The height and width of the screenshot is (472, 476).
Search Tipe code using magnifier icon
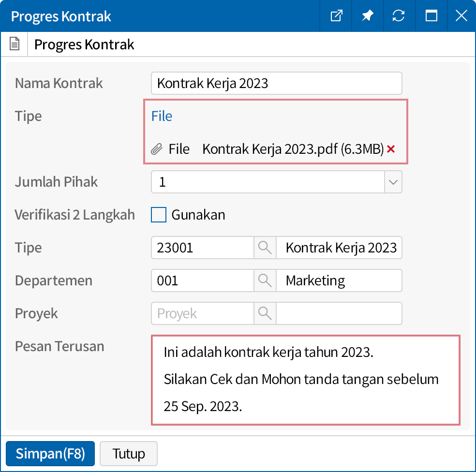pos(265,248)
